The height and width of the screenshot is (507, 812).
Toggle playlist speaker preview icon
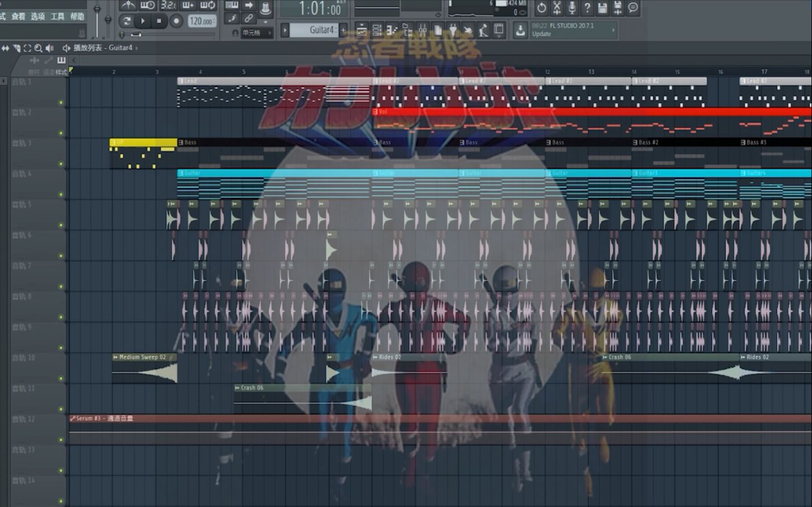tap(49, 48)
